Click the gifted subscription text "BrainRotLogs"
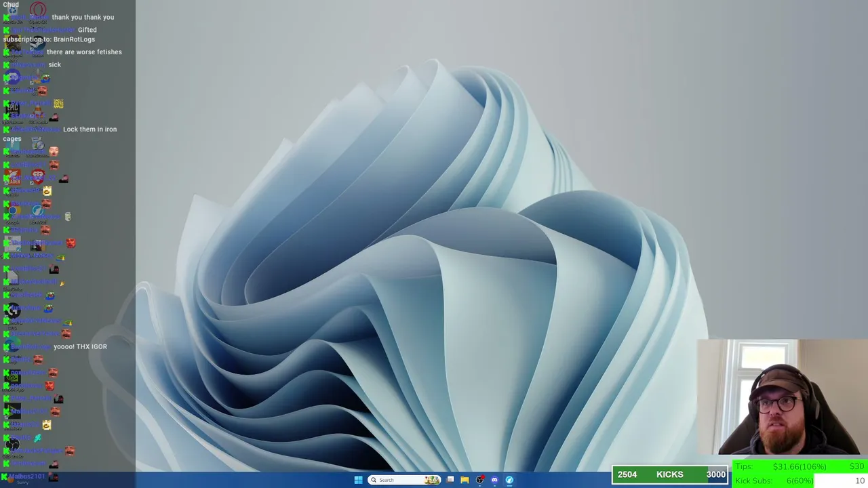Screen dimensions: 868x488 pos(74,39)
